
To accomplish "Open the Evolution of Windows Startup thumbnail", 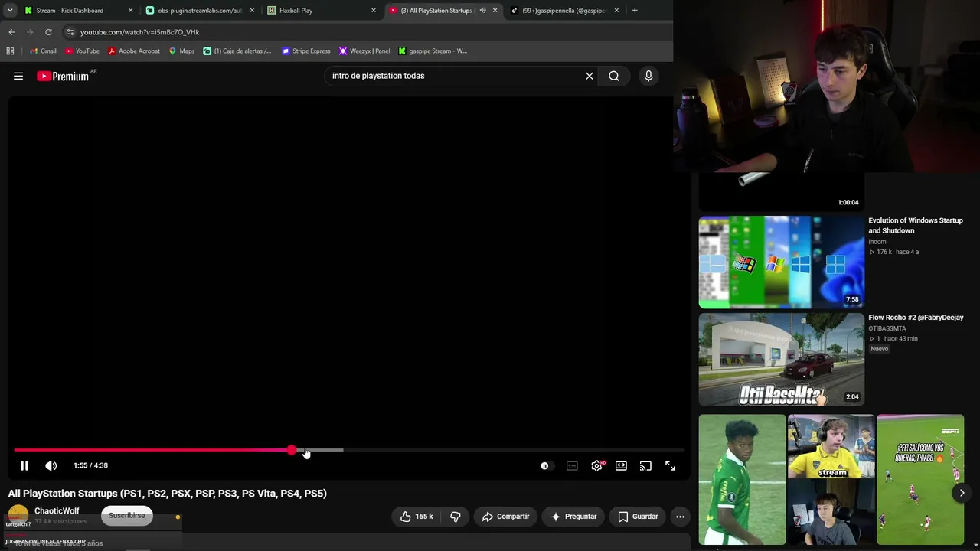I will click(781, 262).
